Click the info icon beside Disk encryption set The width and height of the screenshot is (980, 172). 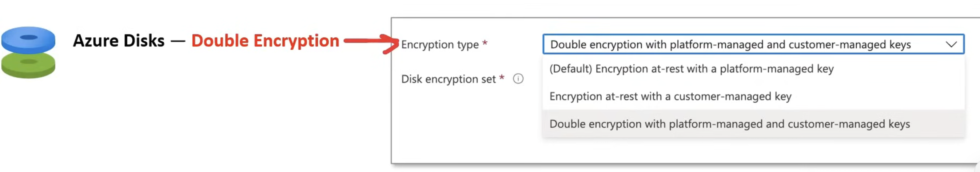(x=518, y=79)
